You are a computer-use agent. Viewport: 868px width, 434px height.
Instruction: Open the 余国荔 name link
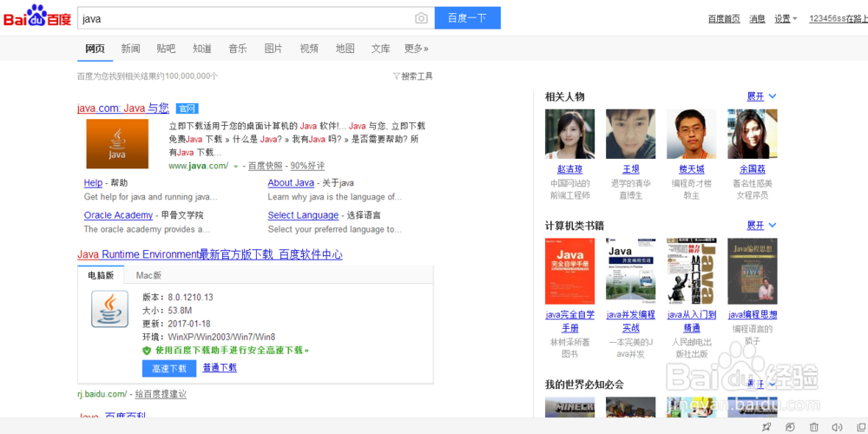coord(753,169)
